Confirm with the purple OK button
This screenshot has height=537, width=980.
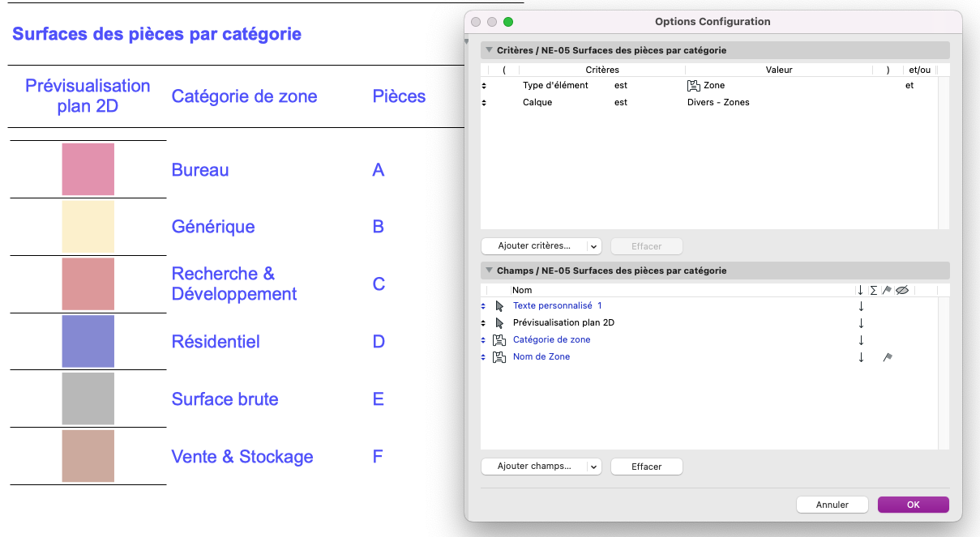click(x=914, y=505)
